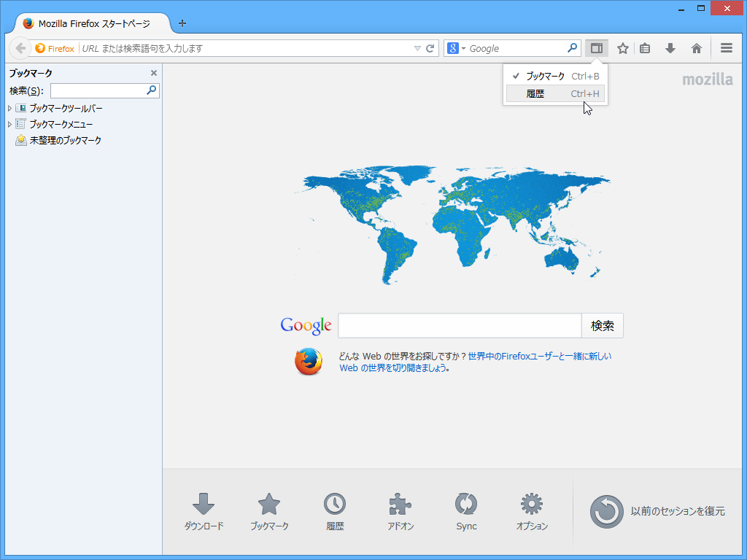This screenshot has width=747, height=560.
Task: Toggle the sidebar panel button in the toolbar
Action: [597, 47]
